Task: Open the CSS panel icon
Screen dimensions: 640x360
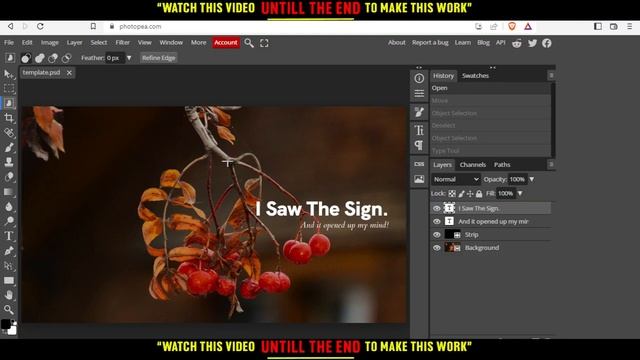Action: click(x=419, y=164)
